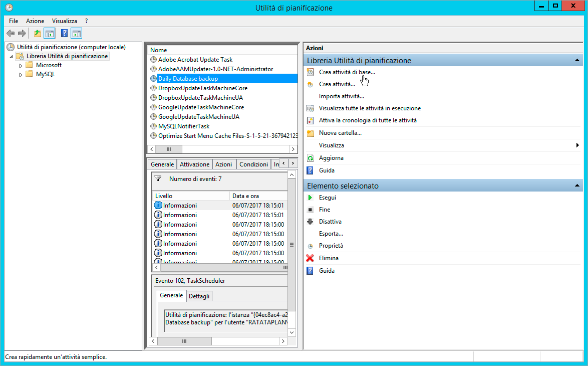
Task: Click the tab strip scroll left arrow
Action: 284,163
